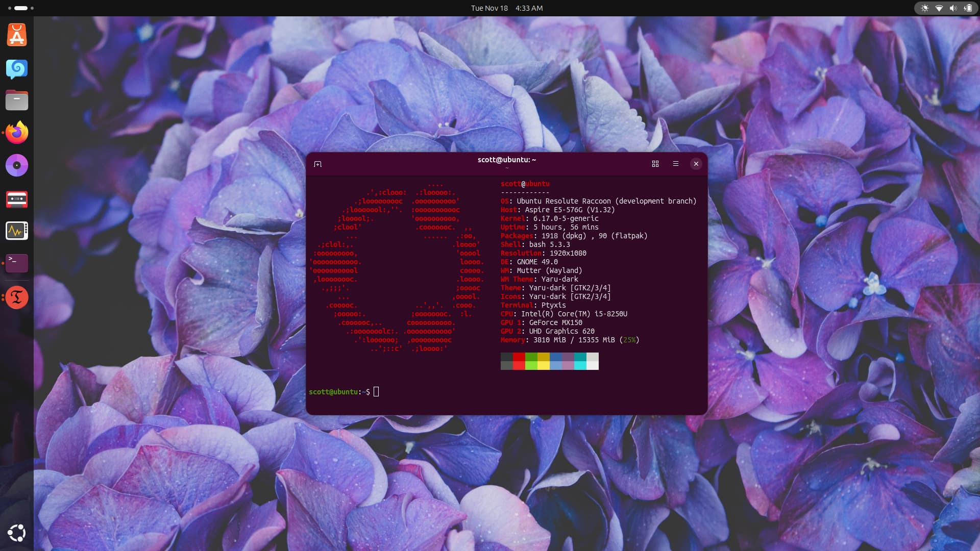Open the red cassette tape app
The image size is (980, 551).
17,199
